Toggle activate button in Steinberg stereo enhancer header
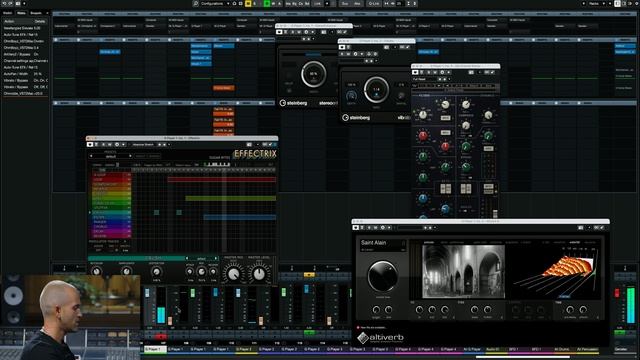The height and width of the screenshot is (360, 640). pos(279,32)
